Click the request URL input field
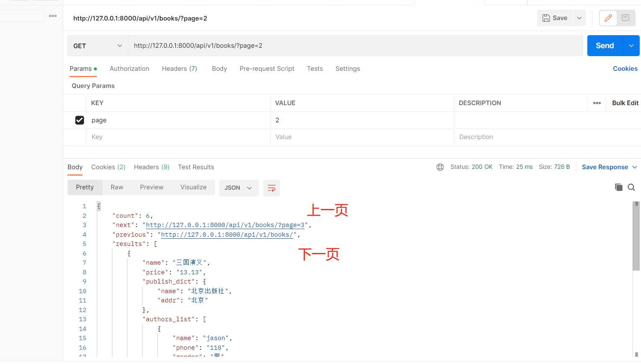 tap(356, 46)
